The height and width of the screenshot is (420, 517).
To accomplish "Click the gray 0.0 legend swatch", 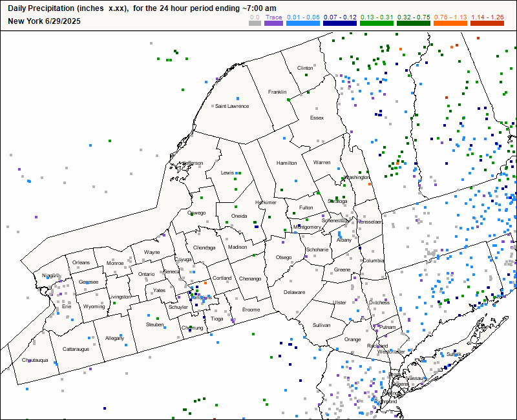I will pyautogui.click(x=255, y=23).
